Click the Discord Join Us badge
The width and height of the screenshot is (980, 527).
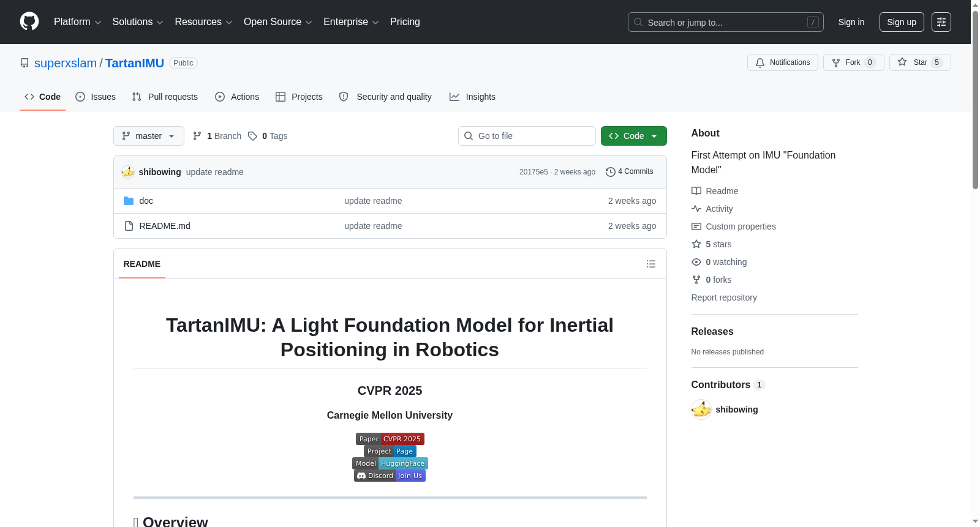coord(390,476)
